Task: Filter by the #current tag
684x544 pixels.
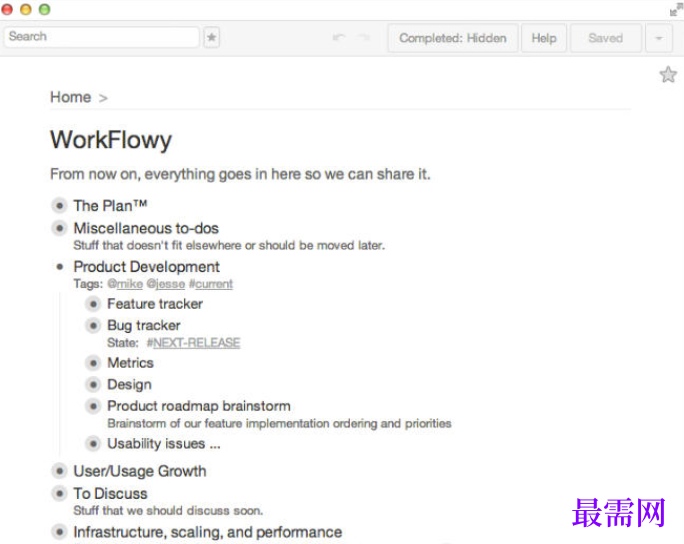Action: click(x=211, y=284)
